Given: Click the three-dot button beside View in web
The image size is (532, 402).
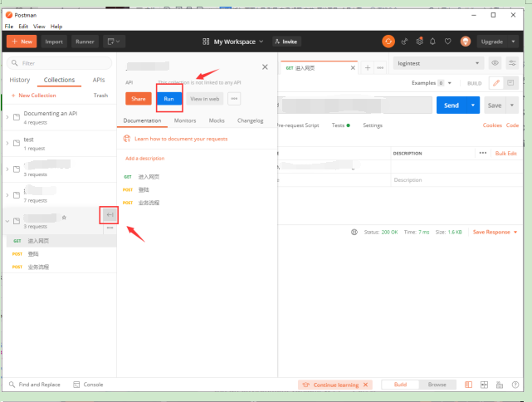Looking at the screenshot, I should click(x=234, y=99).
